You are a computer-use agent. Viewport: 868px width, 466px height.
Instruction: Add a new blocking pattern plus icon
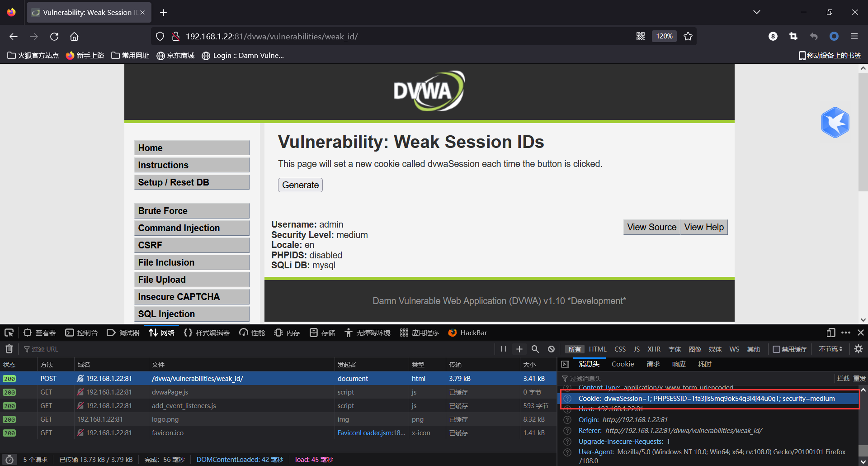point(519,349)
